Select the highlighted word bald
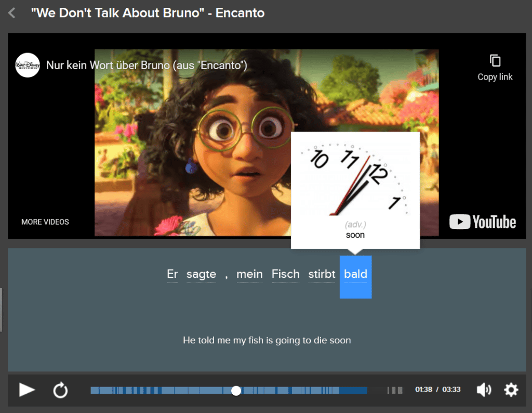The height and width of the screenshot is (413, 532). tap(355, 274)
